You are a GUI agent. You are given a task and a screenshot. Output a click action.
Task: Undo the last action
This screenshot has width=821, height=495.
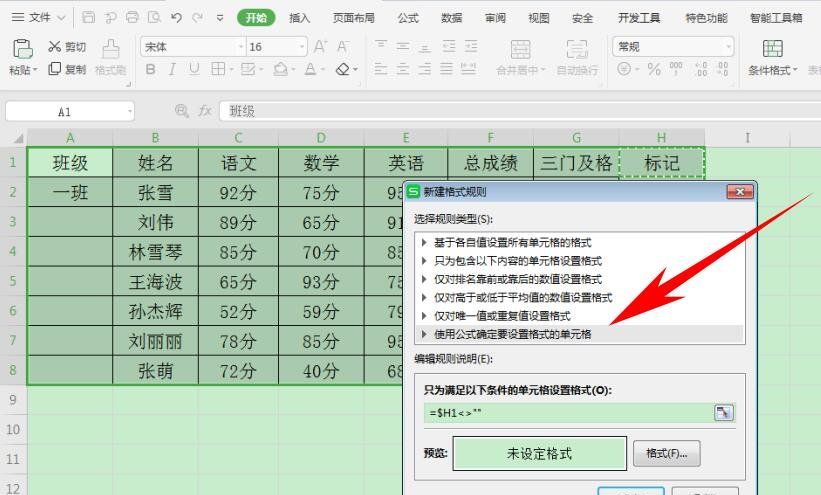pyautogui.click(x=176, y=17)
